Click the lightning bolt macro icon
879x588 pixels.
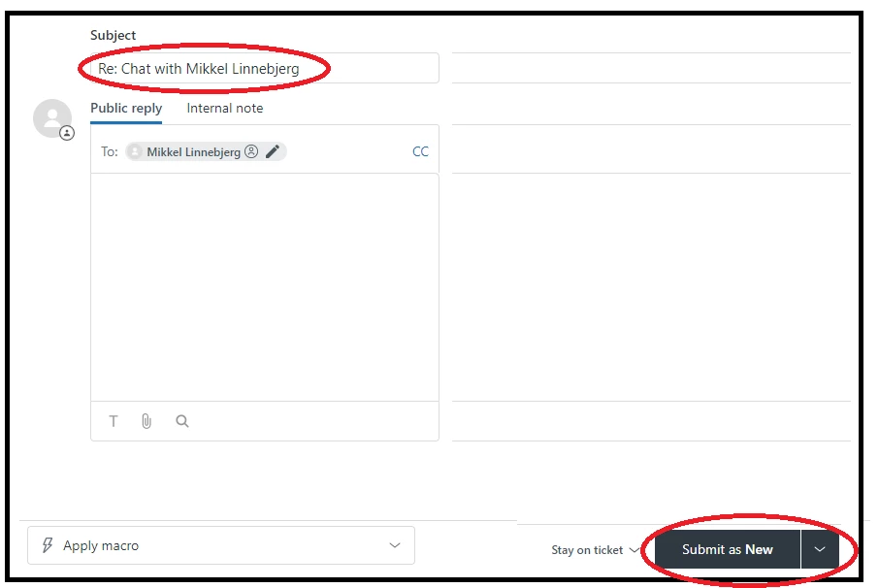(x=48, y=545)
